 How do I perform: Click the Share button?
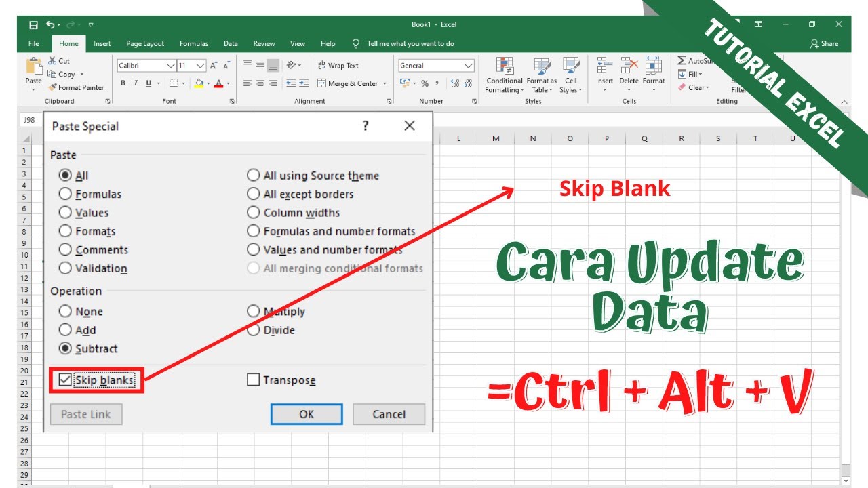tap(824, 43)
